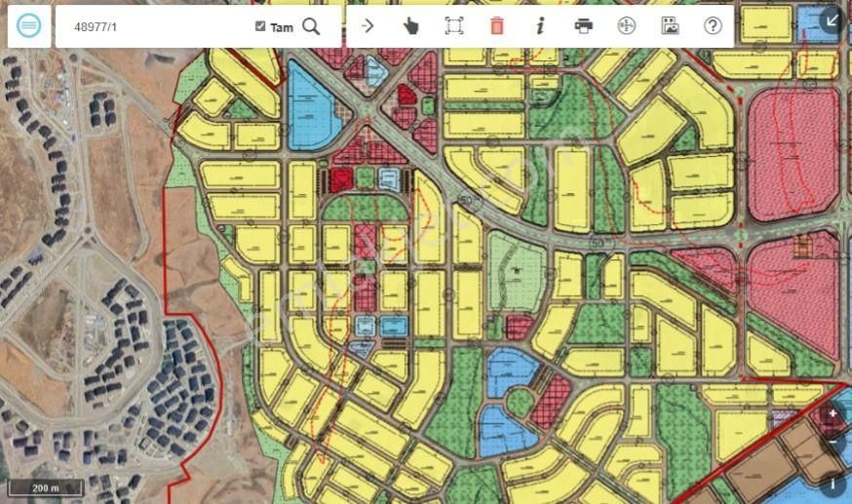Screen dimensions: 852x504
Task: Open help with the question mark icon
Action: (713, 26)
